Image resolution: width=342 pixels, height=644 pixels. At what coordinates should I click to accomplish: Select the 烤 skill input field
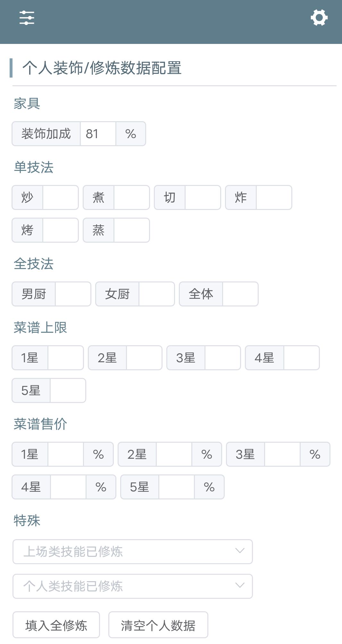pyautogui.click(x=60, y=230)
